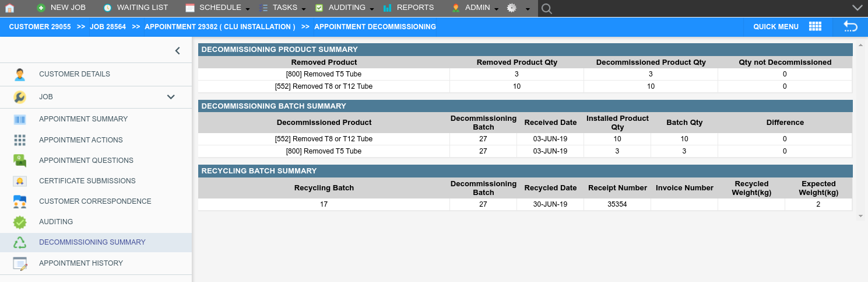Expand the settings gear dropdown arrow
This screenshot has width=868, height=282.
(527, 9)
